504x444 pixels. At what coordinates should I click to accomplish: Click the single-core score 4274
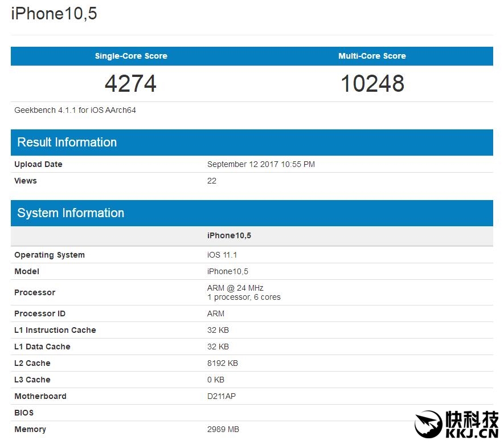(130, 84)
